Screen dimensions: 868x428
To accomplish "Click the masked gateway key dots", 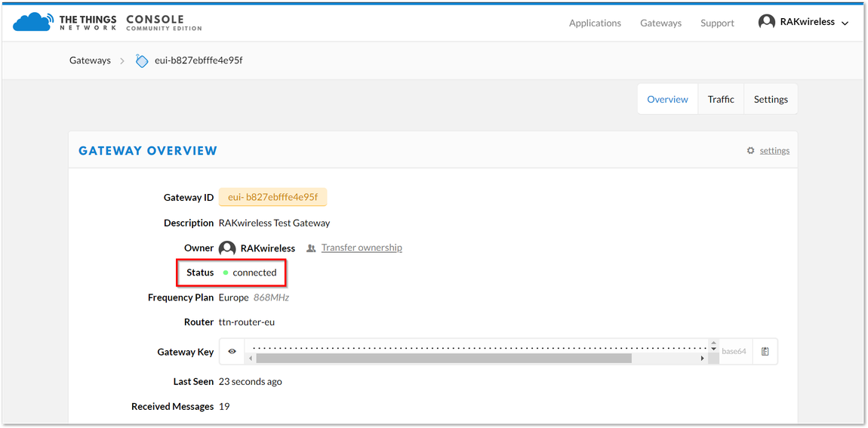I will (x=480, y=348).
